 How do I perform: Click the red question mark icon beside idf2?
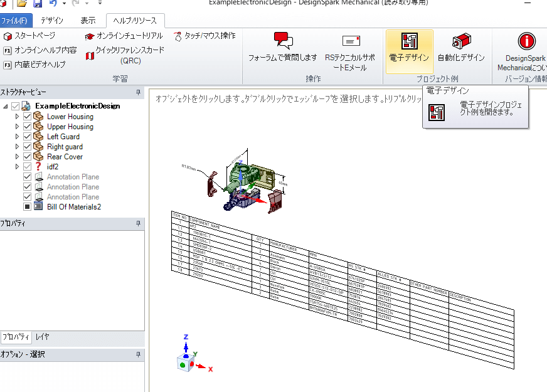tap(38, 167)
